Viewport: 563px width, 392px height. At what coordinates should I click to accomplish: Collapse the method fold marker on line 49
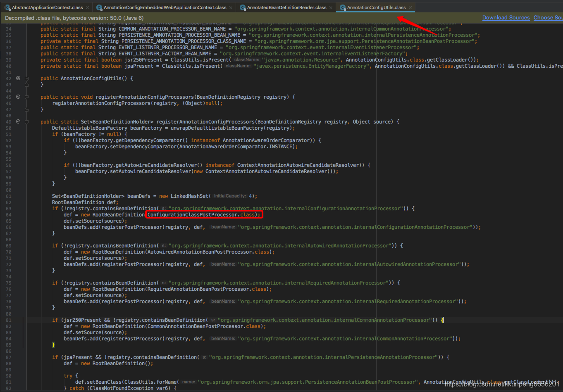click(x=26, y=121)
